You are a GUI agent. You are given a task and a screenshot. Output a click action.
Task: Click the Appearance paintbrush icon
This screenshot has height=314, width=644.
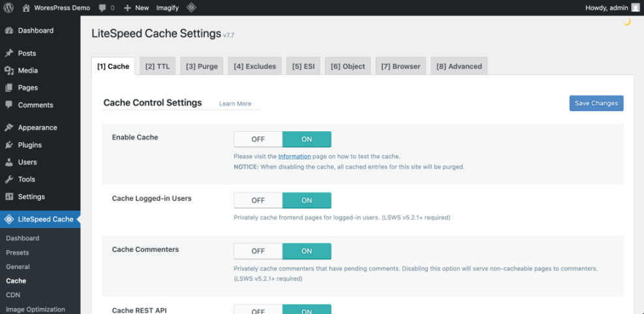[x=9, y=128]
